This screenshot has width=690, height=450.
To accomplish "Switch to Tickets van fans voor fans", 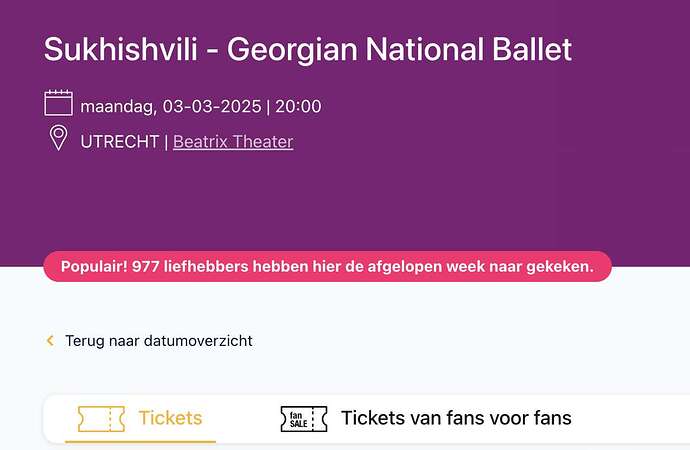I will click(456, 418).
